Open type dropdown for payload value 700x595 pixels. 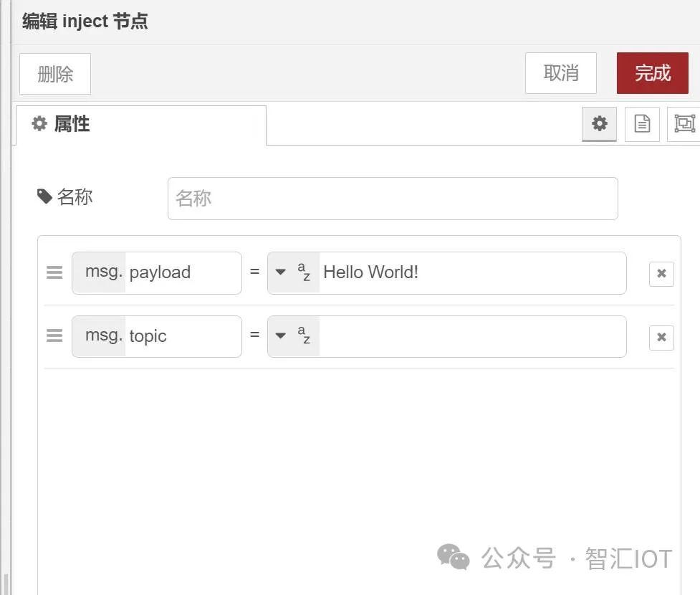click(x=280, y=272)
